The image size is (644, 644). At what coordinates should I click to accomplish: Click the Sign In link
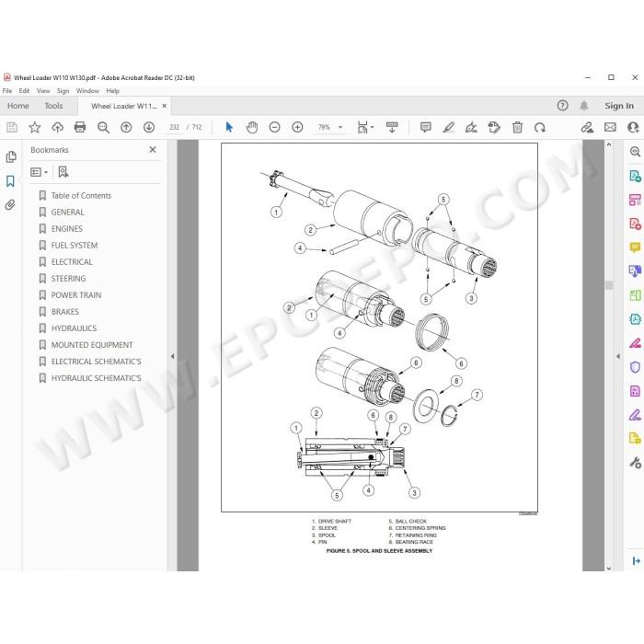click(x=619, y=106)
